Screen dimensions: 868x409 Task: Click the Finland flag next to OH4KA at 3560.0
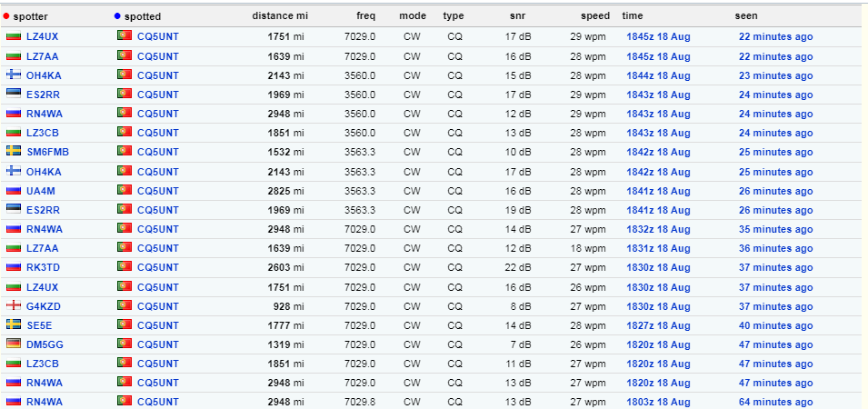click(x=14, y=75)
